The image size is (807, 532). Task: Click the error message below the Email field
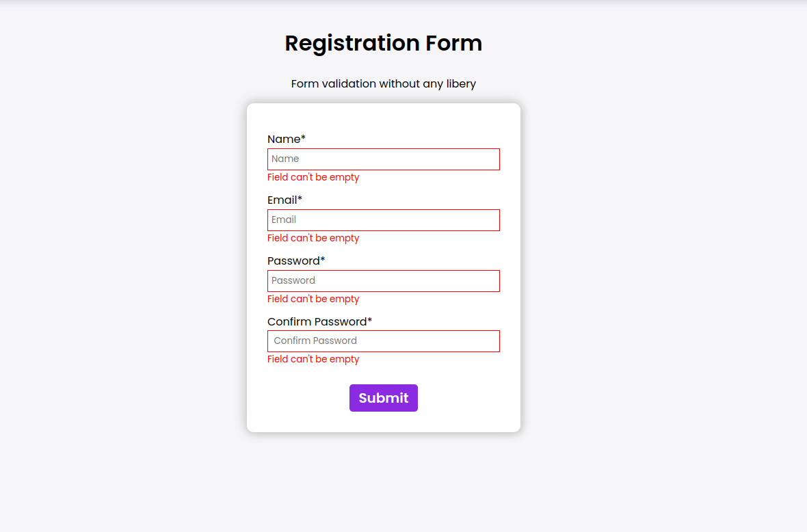point(313,239)
